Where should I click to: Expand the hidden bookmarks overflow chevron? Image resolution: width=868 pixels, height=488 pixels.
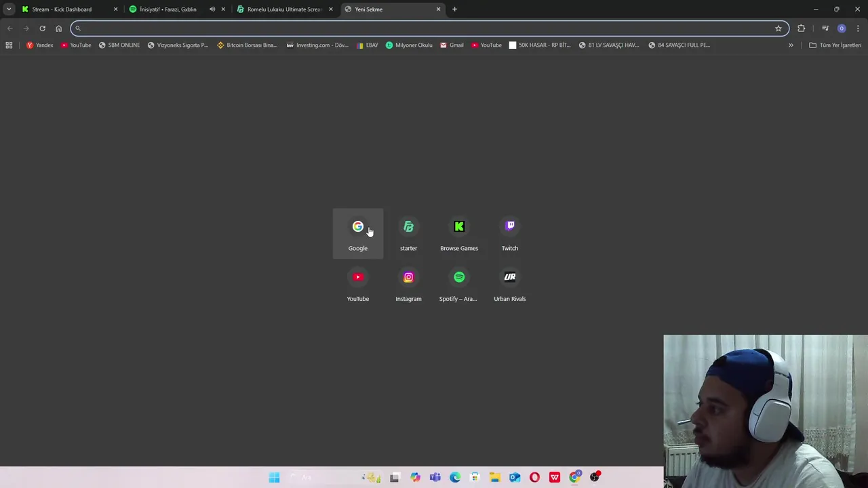[x=791, y=45]
